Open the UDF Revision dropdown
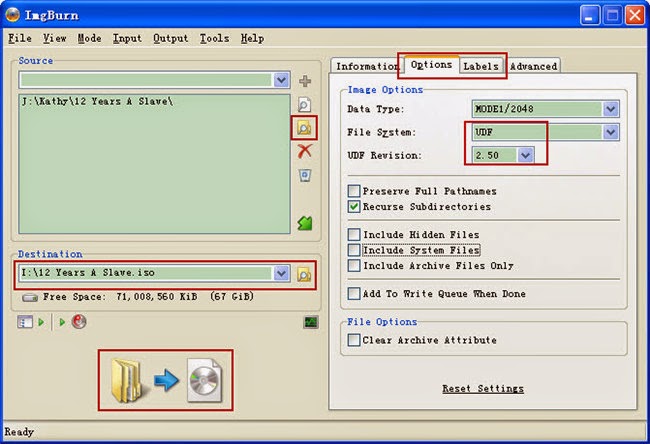The height and width of the screenshot is (444, 650). (525, 155)
